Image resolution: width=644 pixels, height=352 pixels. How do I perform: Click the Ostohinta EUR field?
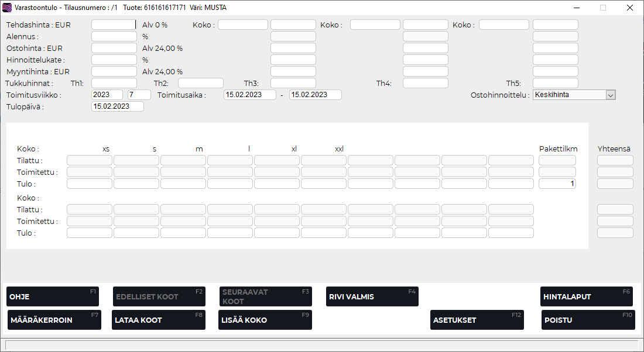[x=114, y=49]
